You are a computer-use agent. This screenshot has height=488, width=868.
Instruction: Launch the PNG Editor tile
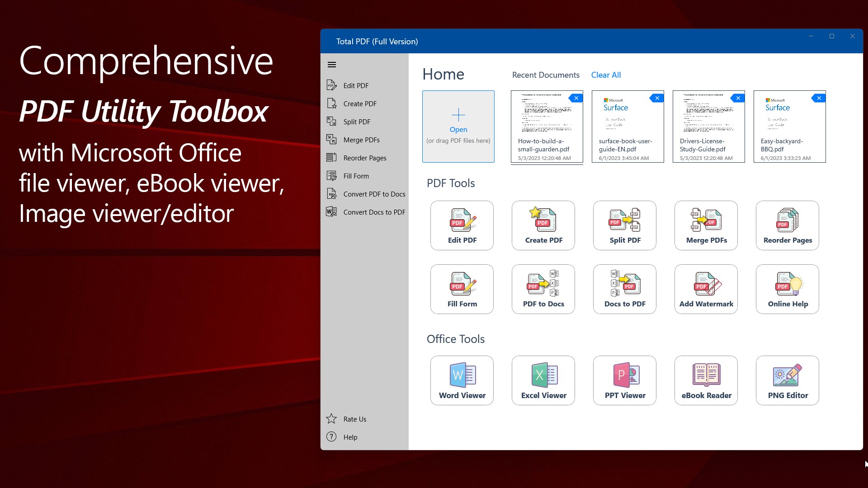(x=787, y=380)
